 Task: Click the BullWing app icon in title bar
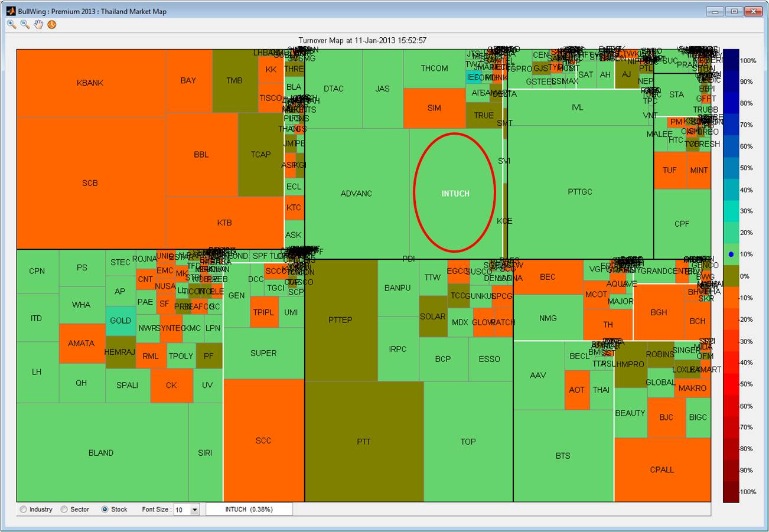tap(11, 11)
